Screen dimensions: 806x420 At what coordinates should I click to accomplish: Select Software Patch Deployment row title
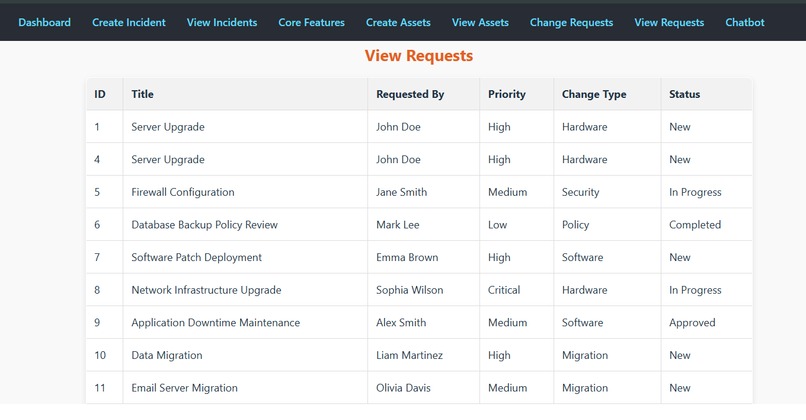point(196,258)
